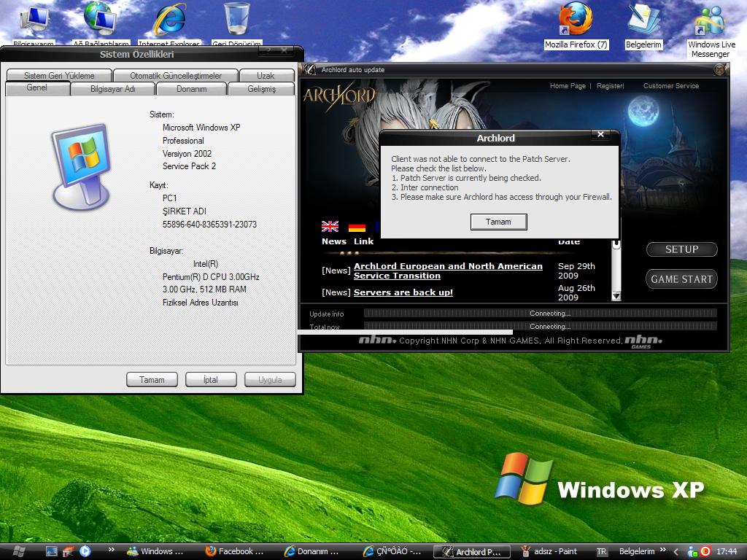Click the 17:44 taskbar clock
The height and width of the screenshot is (560, 747).
pos(727,551)
